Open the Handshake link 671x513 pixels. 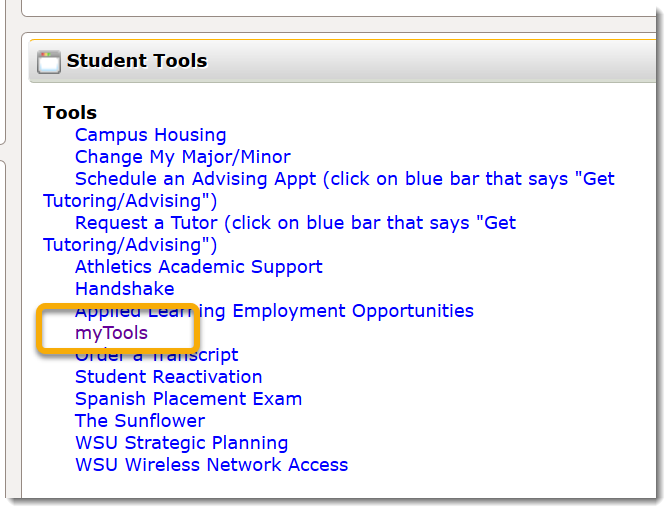point(124,289)
